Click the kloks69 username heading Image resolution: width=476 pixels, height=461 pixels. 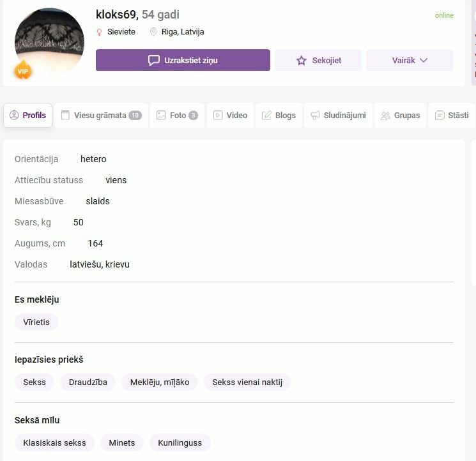117,15
